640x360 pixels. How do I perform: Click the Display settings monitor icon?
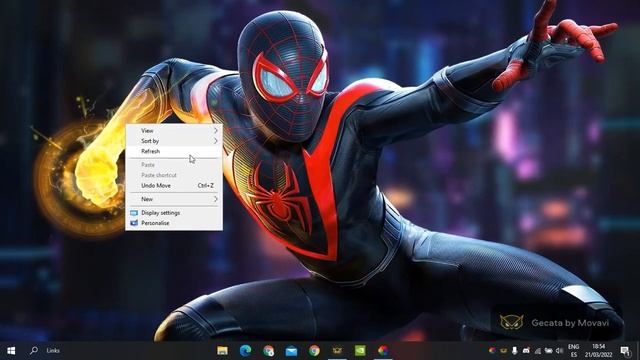(134, 213)
